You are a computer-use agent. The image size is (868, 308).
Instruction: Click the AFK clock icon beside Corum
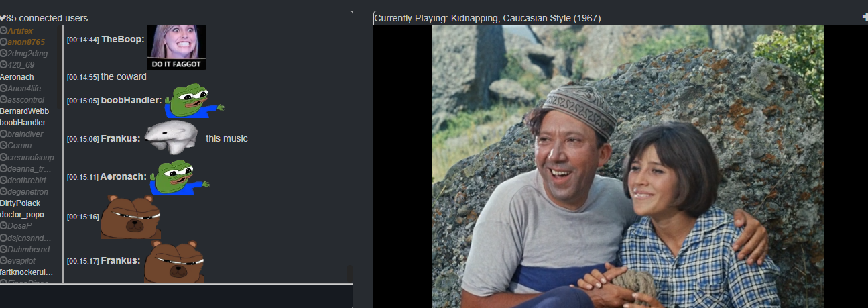pos(3,145)
